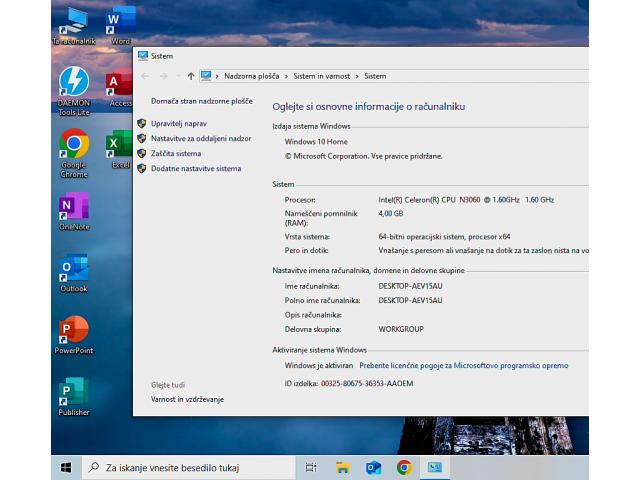Screen dimensions: 640x480
Task: Go forward with the navigation arrow
Action: [x=163, y=76]
